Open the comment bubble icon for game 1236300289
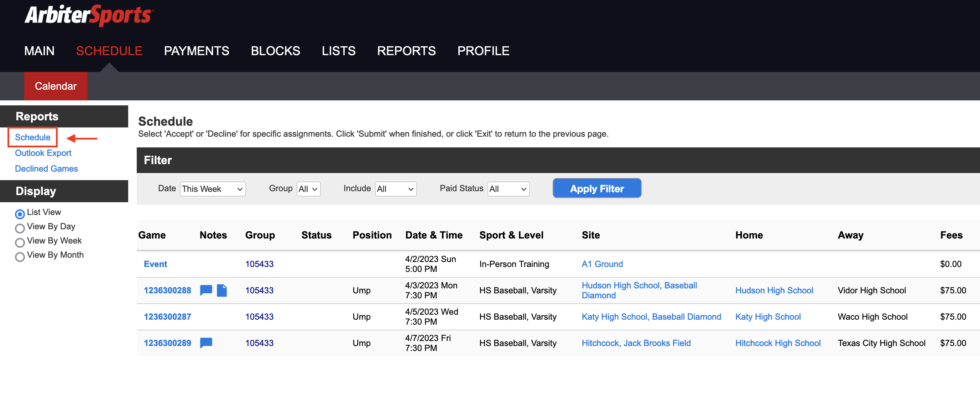Image resolution: width=980 pixels, height=398 pixels. click(x=205, y=343)
